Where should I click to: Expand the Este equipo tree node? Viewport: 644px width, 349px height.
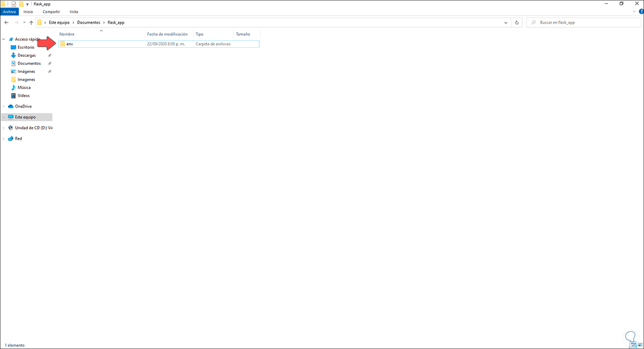coord(4,117)
